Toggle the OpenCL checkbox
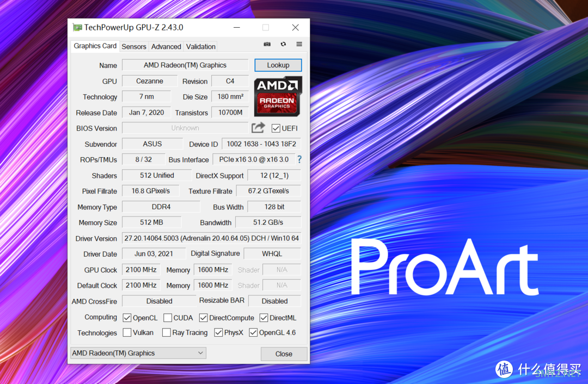The image size is (588, 384). point(127,318)
